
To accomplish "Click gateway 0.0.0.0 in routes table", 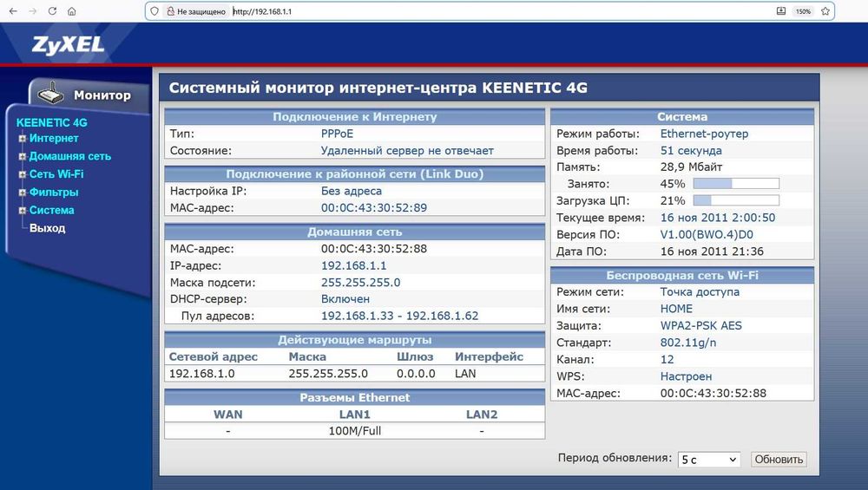I will [x=416, y=374].
